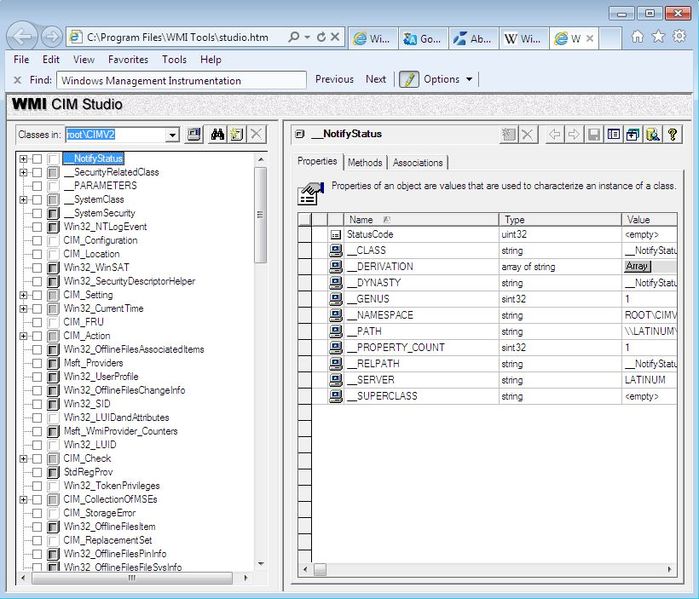Expand the CIM_Check node

point(23,458)
